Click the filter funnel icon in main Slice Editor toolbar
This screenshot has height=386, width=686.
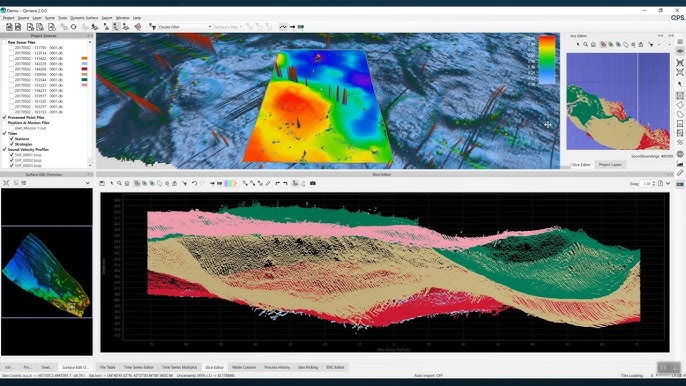pos(185,183)
